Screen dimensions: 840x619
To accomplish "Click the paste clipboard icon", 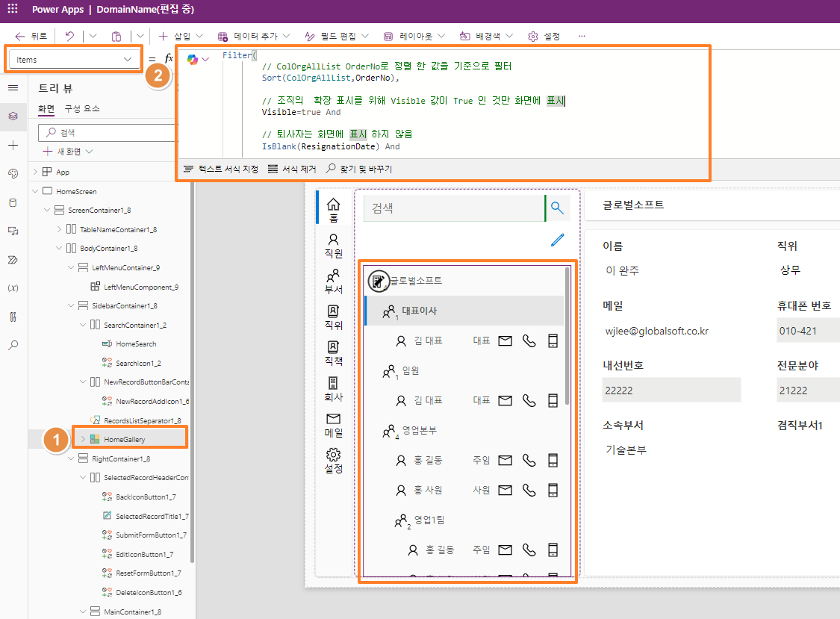I will point(116,36).
